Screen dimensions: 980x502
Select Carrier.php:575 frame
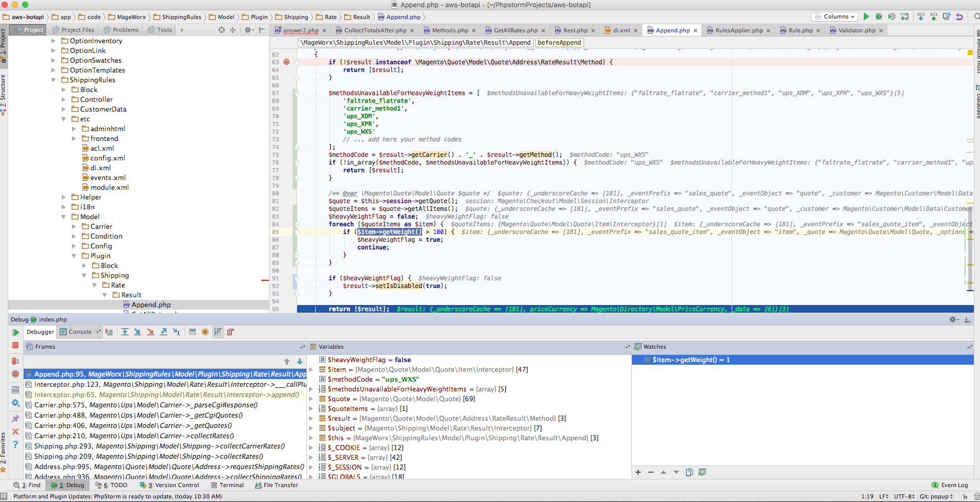click(166, 405)
